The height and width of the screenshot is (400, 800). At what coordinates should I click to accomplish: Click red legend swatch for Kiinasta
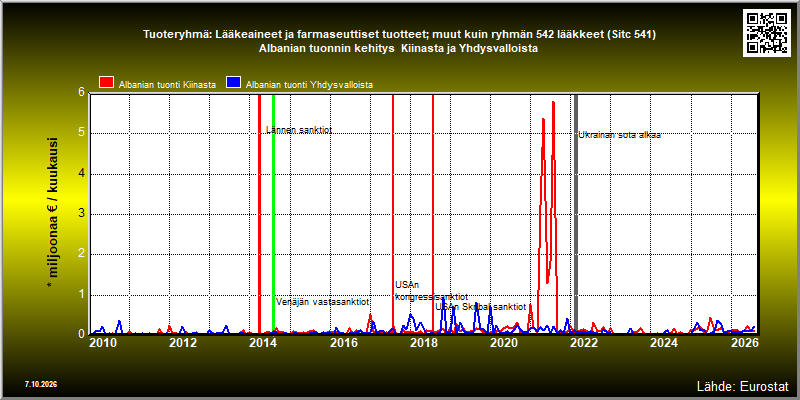107,83
